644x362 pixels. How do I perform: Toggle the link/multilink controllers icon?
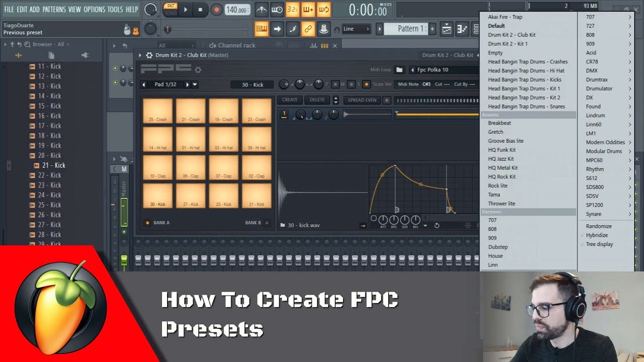(x=308, y=29)
